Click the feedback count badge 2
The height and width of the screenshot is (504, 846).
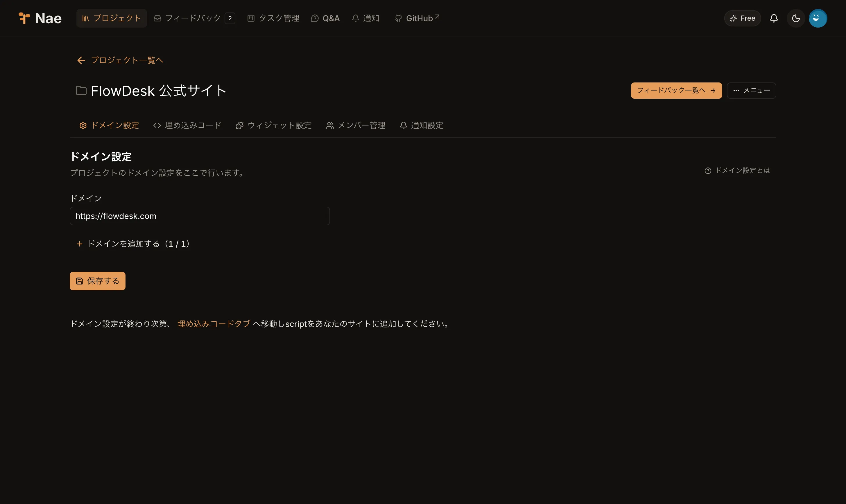pyautogui.click(x=230, y=18)
